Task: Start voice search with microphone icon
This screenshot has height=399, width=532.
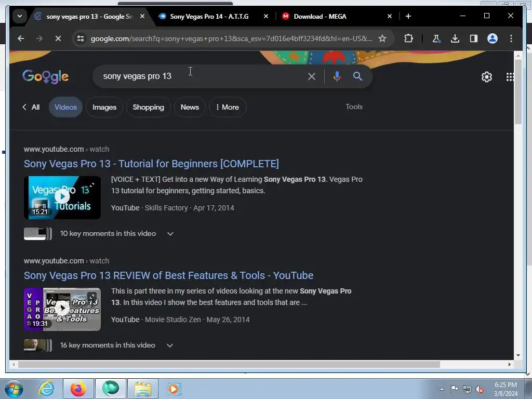Action: [x=337, y=76]
